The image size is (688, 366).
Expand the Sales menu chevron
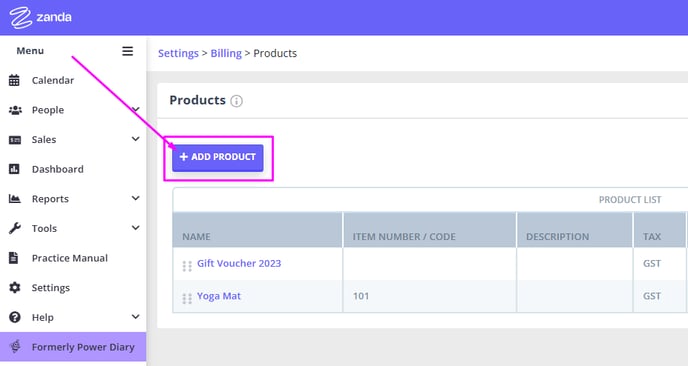point(136,139)
